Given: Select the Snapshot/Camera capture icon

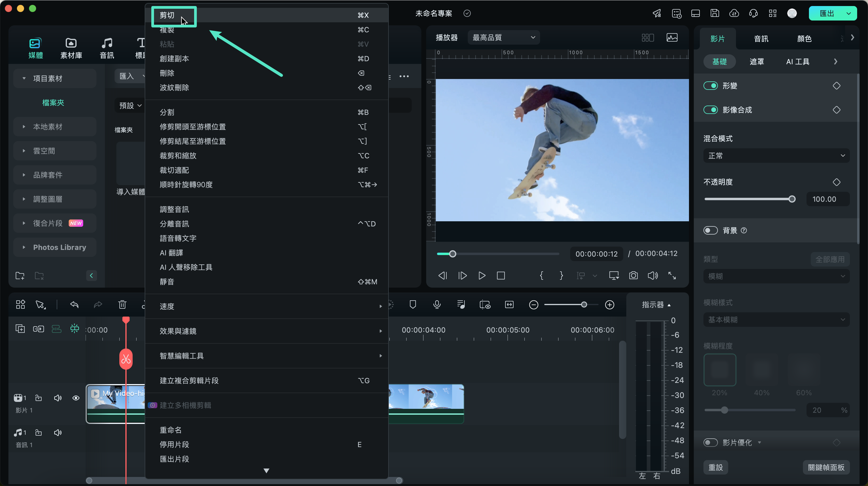Looking at the screenshot, I should click(x=634, y=276).
